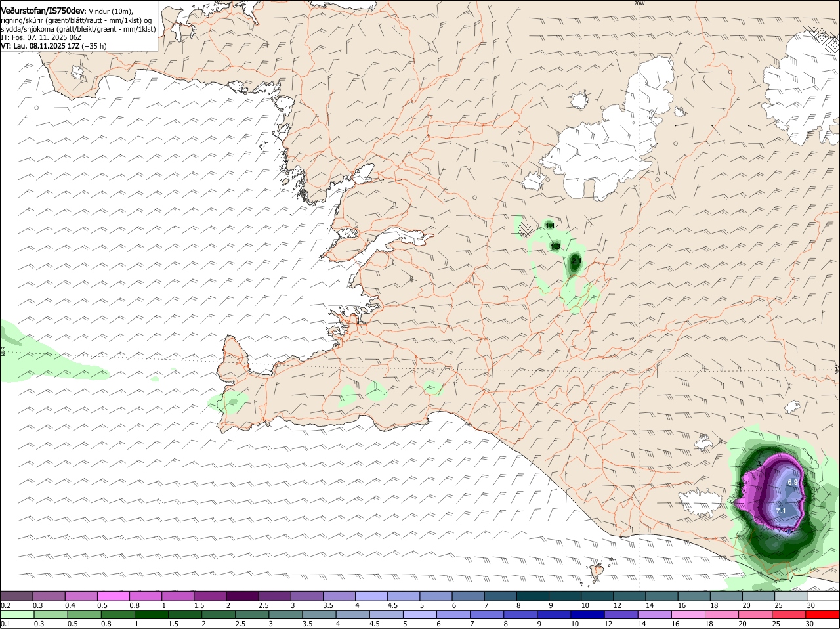This screenshot has width=840, height=629.
Task: Click the 'VT: Lau. 08.11.2025 17Z' valid time
Action: tap(40, 46)
